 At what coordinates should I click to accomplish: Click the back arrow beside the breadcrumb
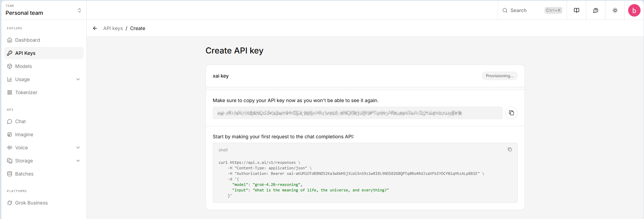pos(95,28)
